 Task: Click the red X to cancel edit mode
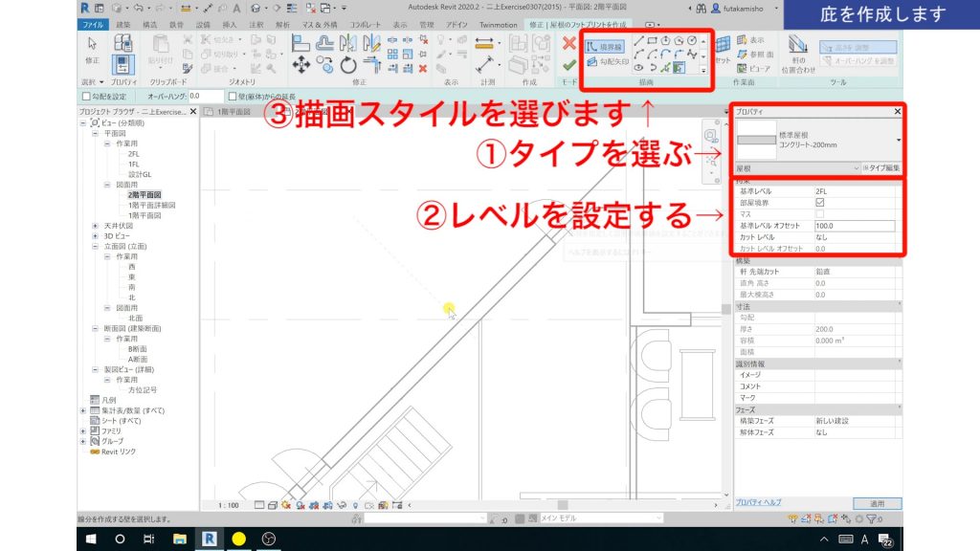569,43
